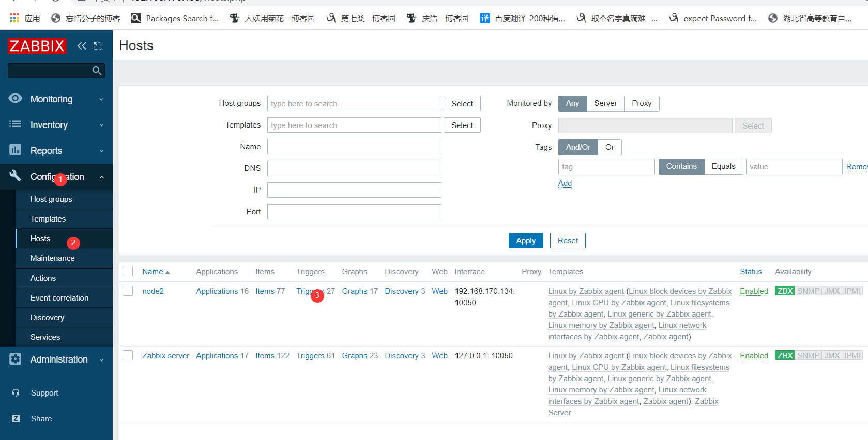
Task: Click the ZBX availability badge for node2
Action: 785,291
